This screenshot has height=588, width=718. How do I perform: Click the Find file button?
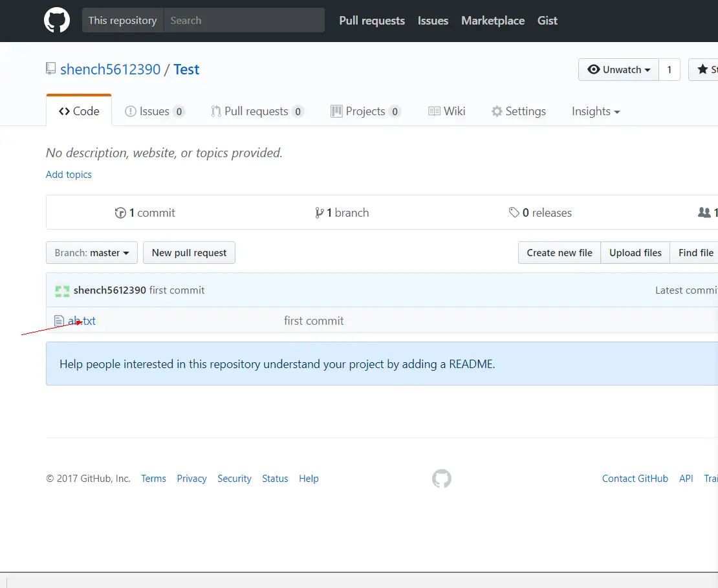(x=694, y=253)
